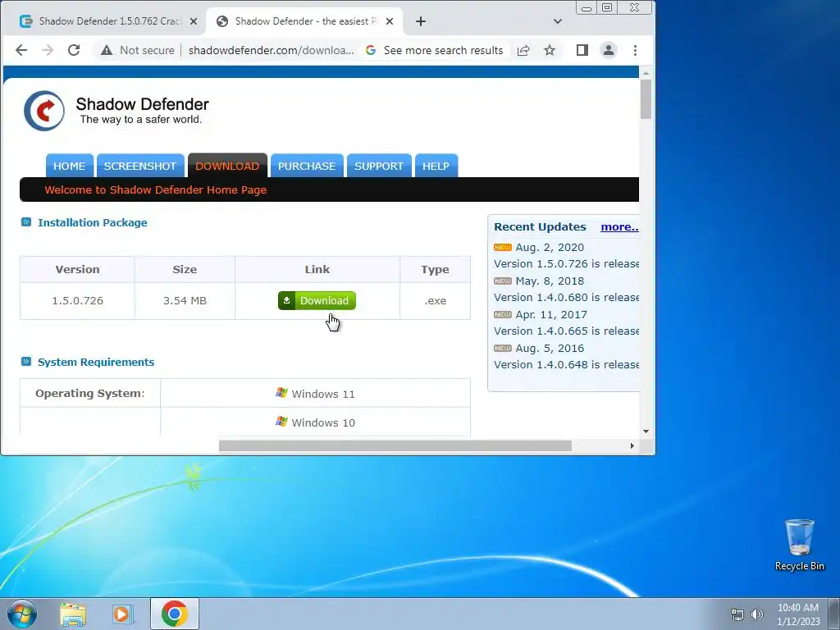This screenshot has width=840, height=630.
Task: Open the HELP tab
Action: click(x=436, y=166)
